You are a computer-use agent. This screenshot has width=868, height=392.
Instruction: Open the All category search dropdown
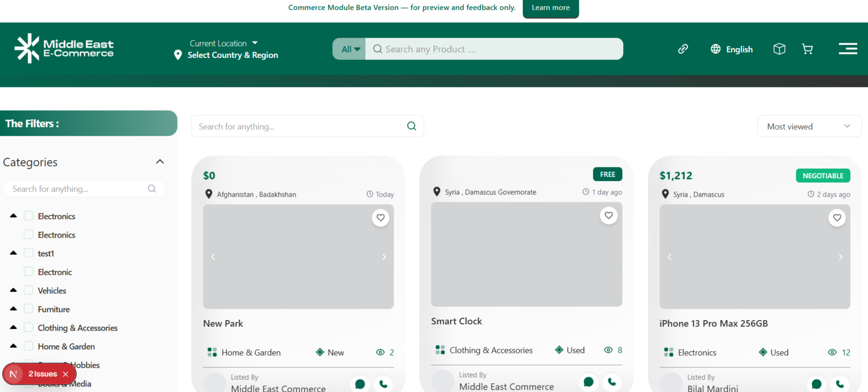tap(350, 49)
